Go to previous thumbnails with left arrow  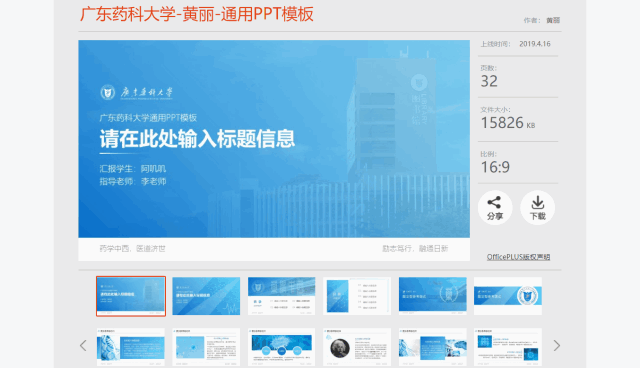83,346
